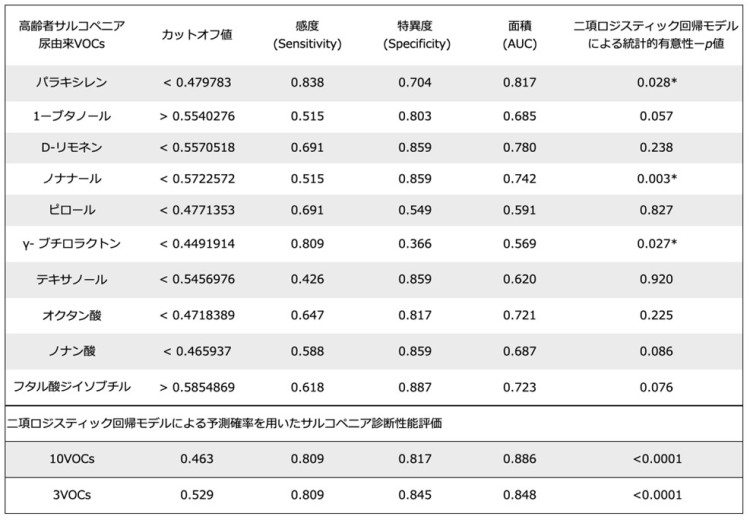Click the p-value 0.028* cell
The image size is (750, 520).
[x=657, y=82]
